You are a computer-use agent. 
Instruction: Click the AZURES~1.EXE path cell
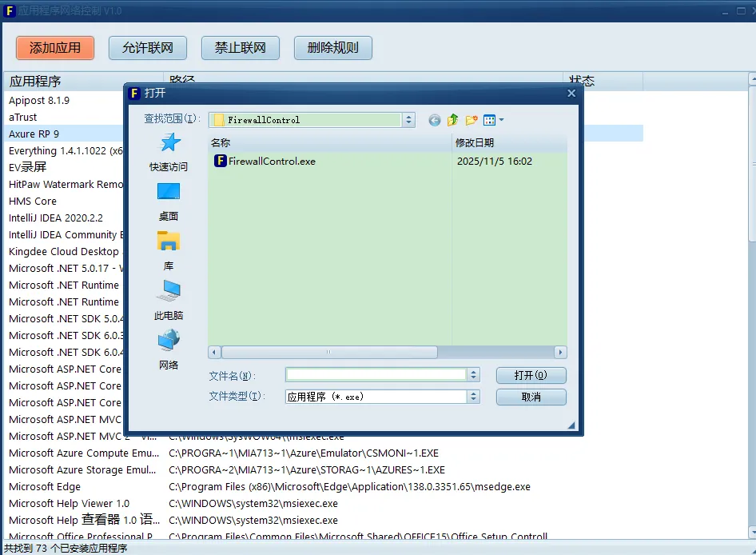[x=307, y=470]
